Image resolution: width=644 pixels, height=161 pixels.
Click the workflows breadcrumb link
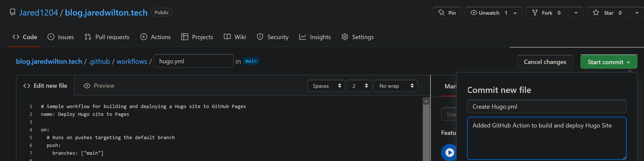[x=132, y=61]
